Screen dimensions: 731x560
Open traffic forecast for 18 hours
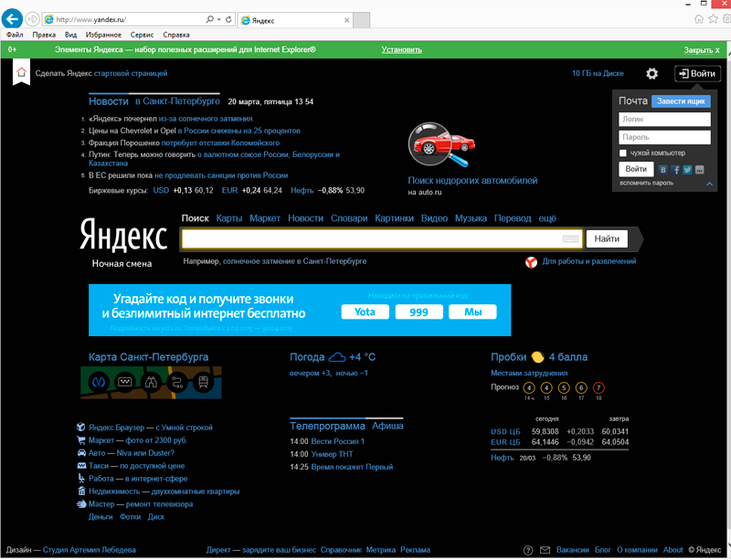599,387
